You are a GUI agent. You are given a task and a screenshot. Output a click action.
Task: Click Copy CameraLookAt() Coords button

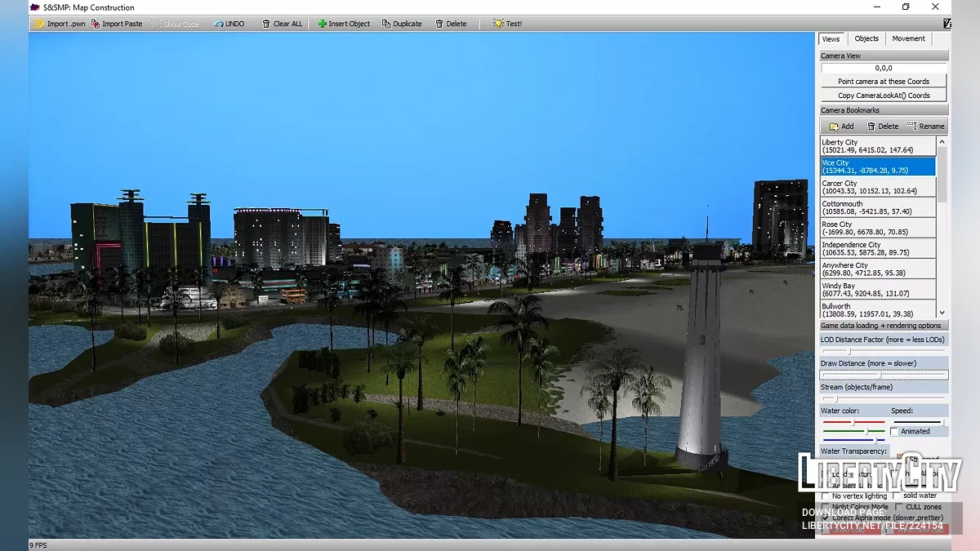click(884, 96)
